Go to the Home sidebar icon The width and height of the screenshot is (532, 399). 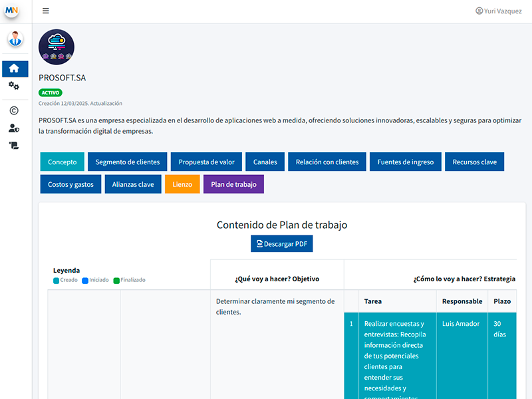(15, 68)
